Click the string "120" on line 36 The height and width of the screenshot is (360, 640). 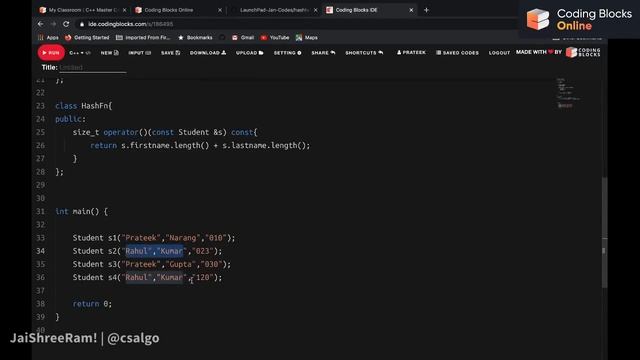pyautogui.click(x=203, y=278)
